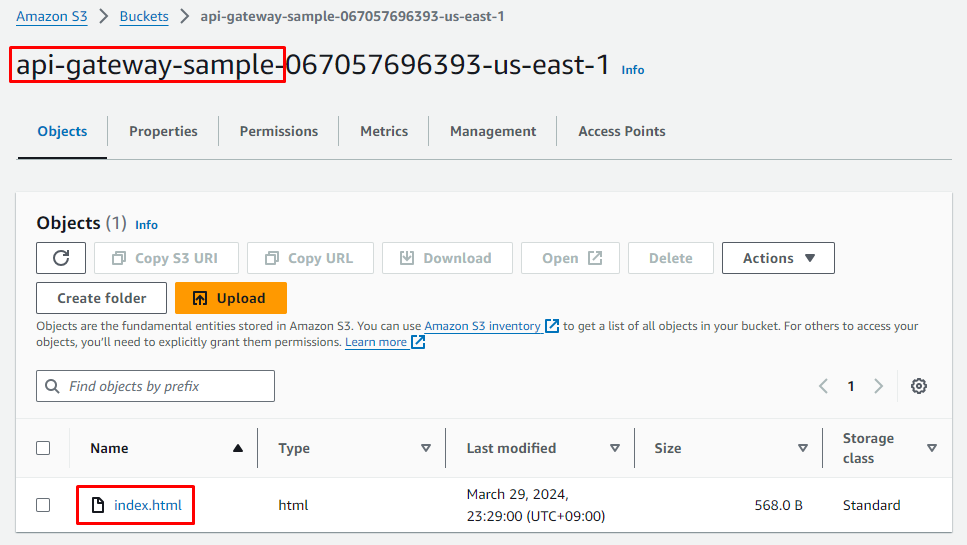
Task: Click external link icon beside Learn more
Action: click(419, 342)
